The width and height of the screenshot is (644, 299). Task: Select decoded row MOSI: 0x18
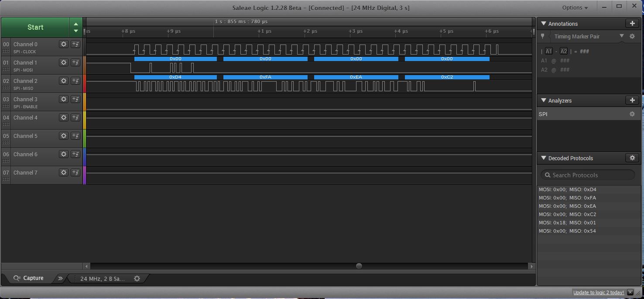589,223
